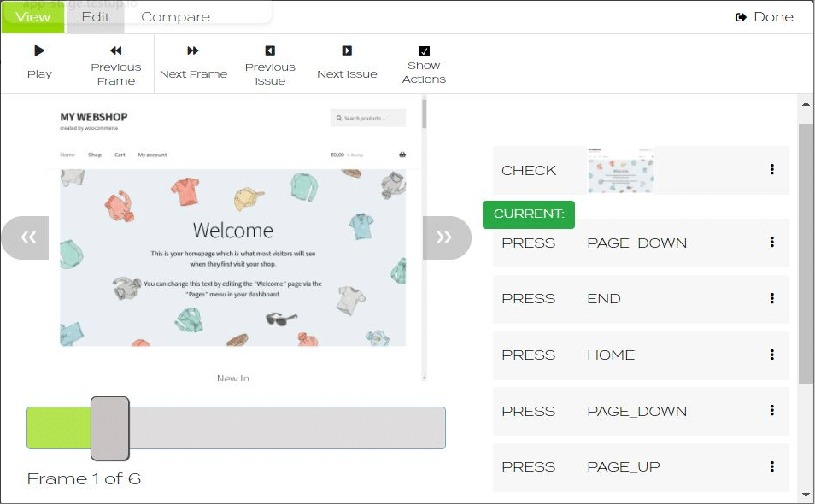
Task: Click the Cart link in webshop menu
Action: click(120, 155)
